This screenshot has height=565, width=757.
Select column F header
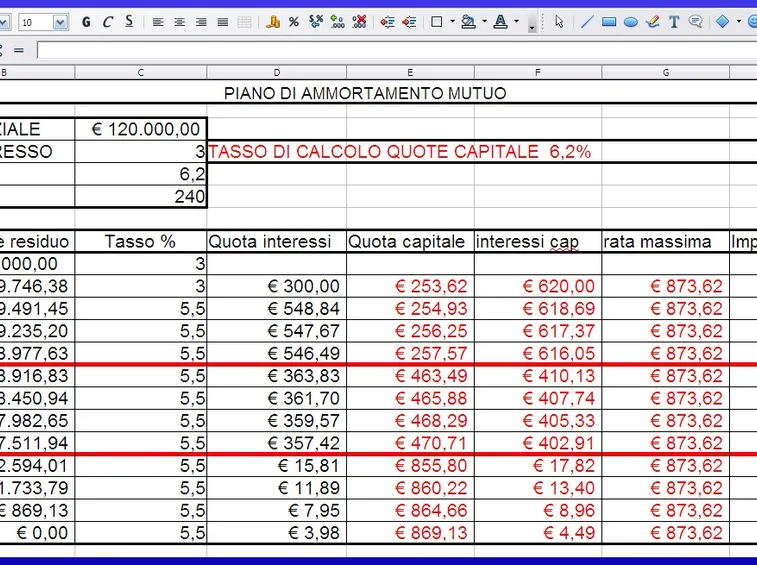[538, 72]
